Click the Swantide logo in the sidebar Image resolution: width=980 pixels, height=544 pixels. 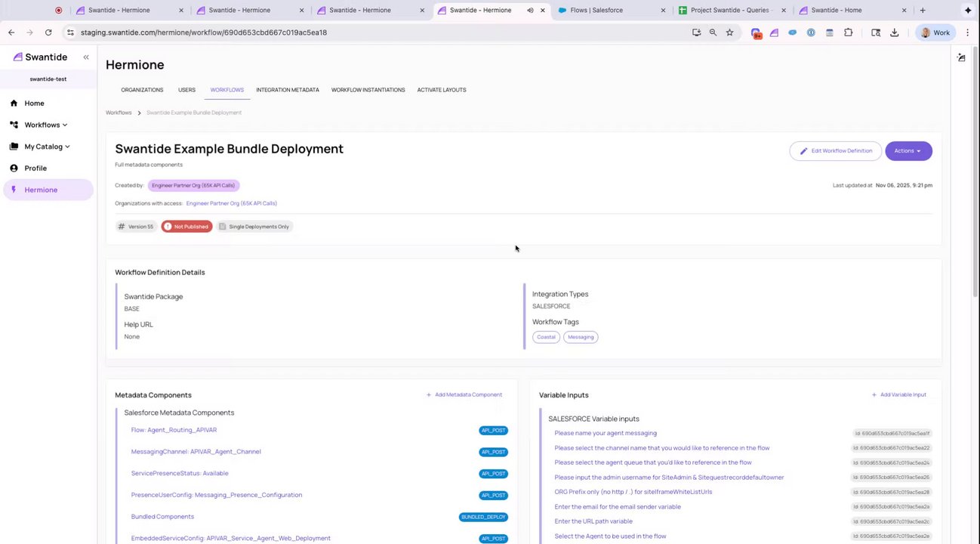pos(40,57)
